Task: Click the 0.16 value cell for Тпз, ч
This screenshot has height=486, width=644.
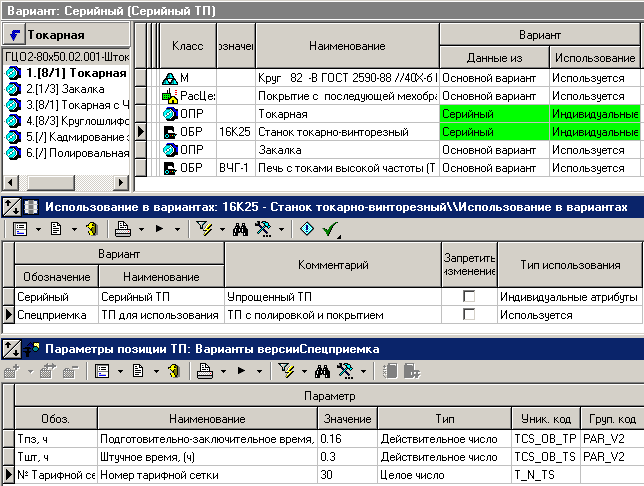Action: 347,439
